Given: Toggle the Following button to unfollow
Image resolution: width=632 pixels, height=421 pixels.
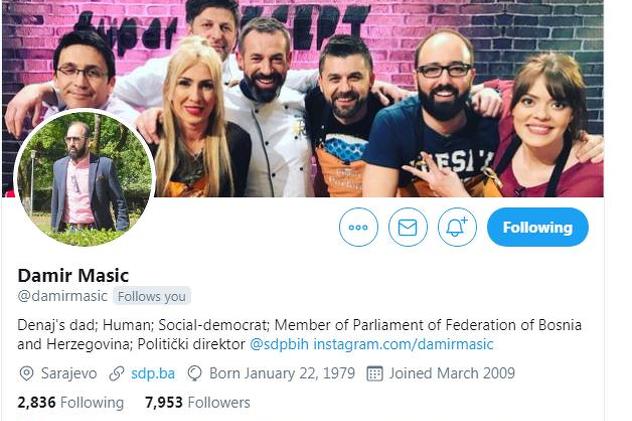Looking at the screenshot, I should click(x=538, y=227).
